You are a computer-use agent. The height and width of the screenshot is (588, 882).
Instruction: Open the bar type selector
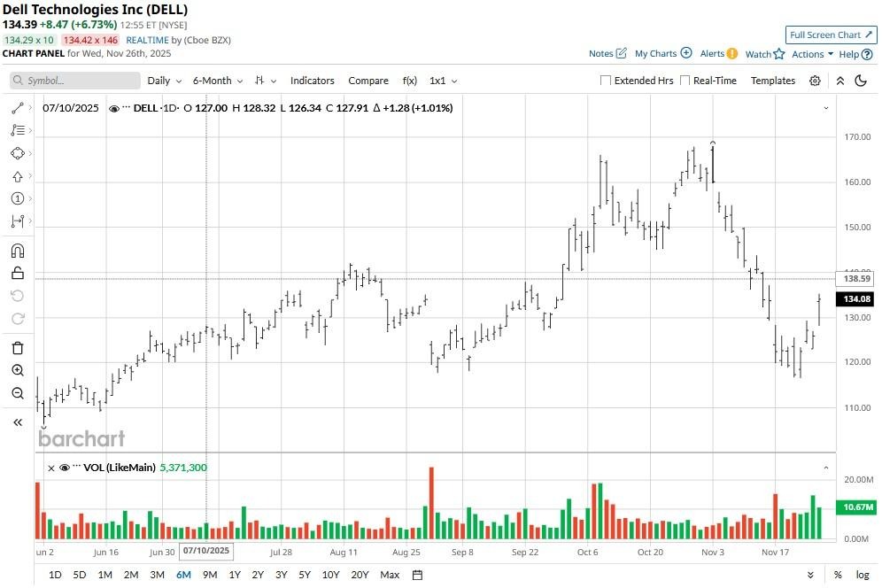click(265, 81)
